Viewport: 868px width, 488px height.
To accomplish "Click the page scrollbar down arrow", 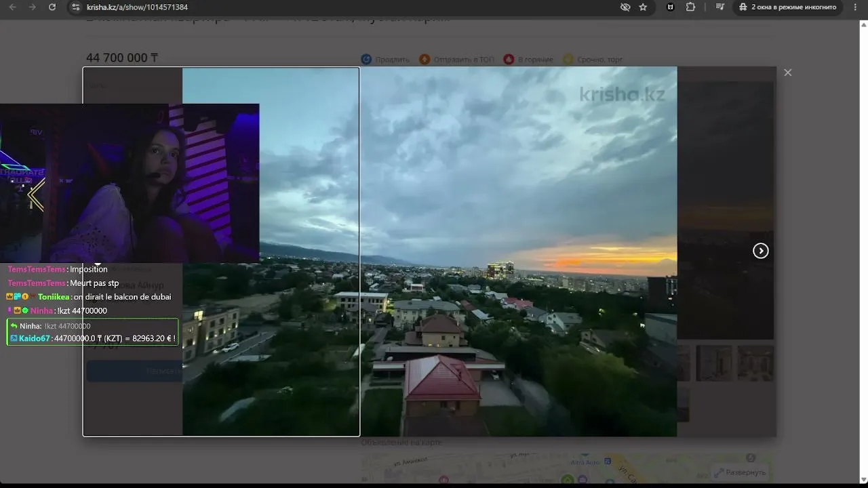I will coord(864,480).
